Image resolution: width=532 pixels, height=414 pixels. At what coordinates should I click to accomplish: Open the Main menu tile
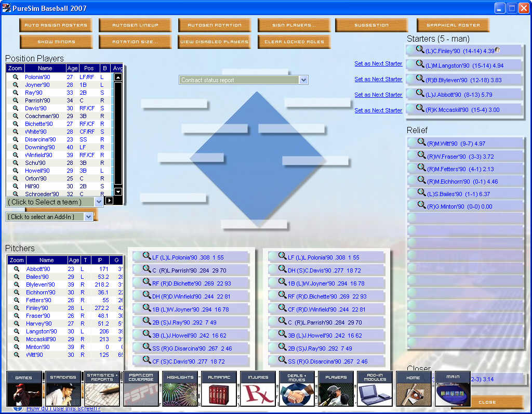[453, 389]
